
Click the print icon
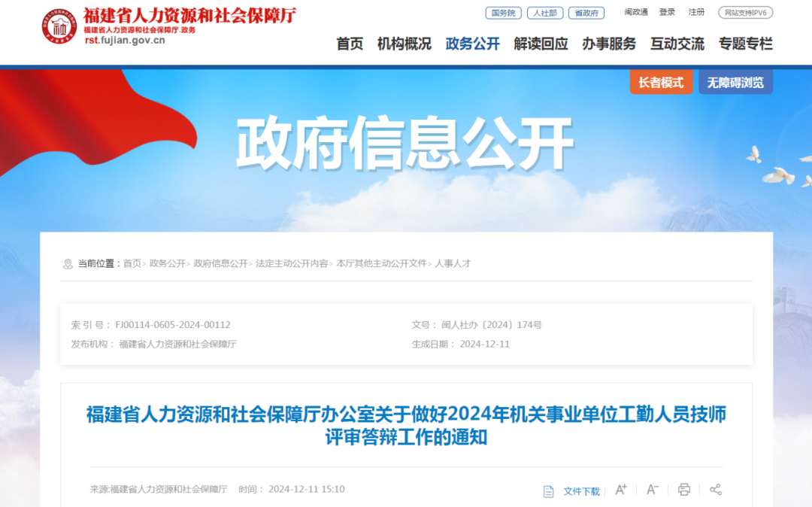(x=684, y=490)
